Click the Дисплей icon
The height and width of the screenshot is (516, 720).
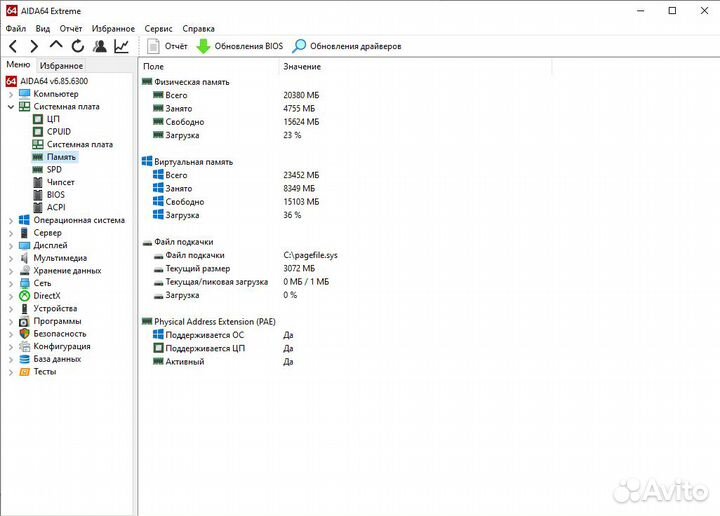pos(24,245)
